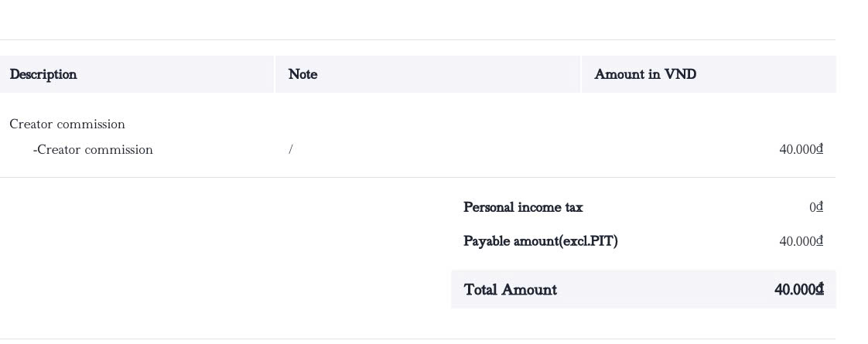Image resolution: width=868 pixels, height=344 pixels.
Task: Click the divider between Description and Note
Action: coord(275,74)
